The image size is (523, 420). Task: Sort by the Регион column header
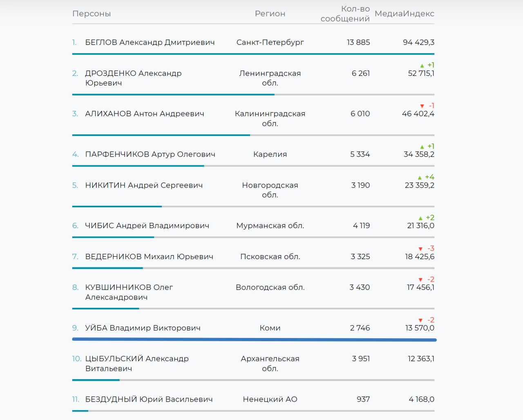270,13
